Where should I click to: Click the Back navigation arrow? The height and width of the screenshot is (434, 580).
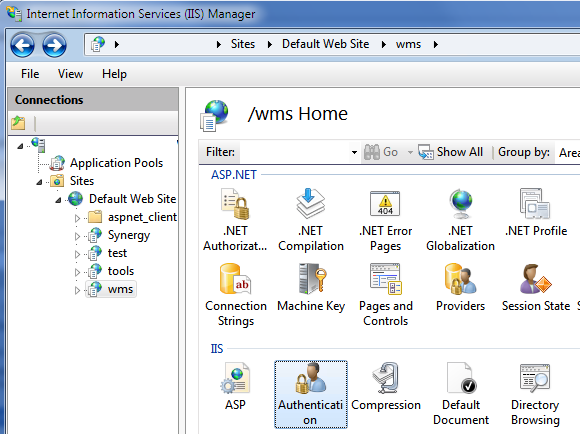click(x=23, y=46)
